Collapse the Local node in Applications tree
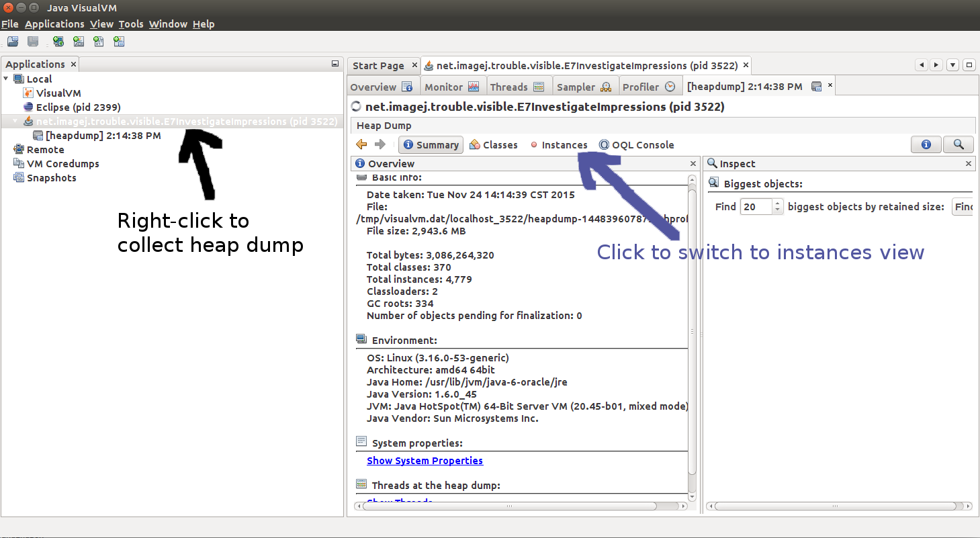 (x=5, y=79)
